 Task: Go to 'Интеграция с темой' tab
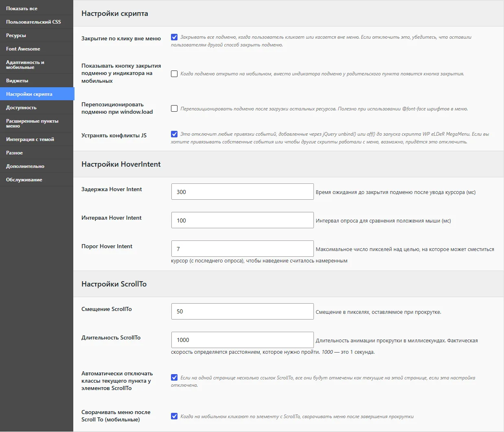pyautogui.click(x=37, y=139)
